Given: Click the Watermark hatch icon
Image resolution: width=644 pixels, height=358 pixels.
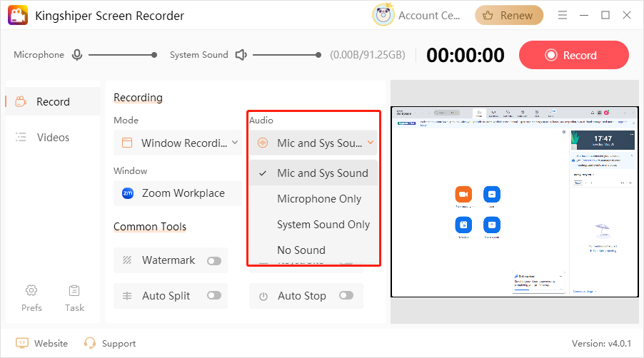Looking at the screenshot, I should (127, 260).
